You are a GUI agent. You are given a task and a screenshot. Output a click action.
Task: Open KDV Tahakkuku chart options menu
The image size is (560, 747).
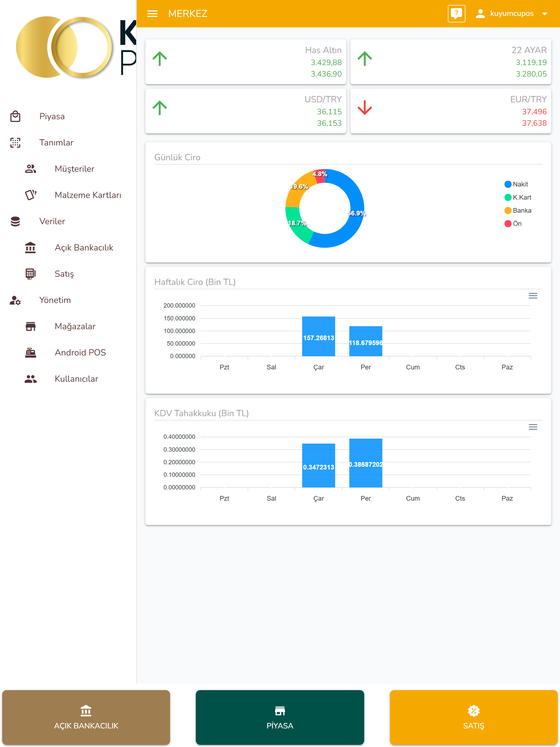click(x=533, y=427)
